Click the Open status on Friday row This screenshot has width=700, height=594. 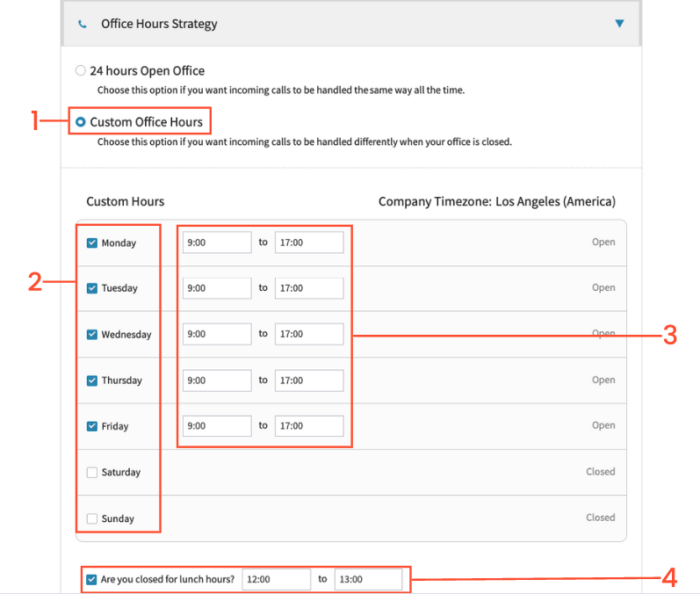pos(603,425)
